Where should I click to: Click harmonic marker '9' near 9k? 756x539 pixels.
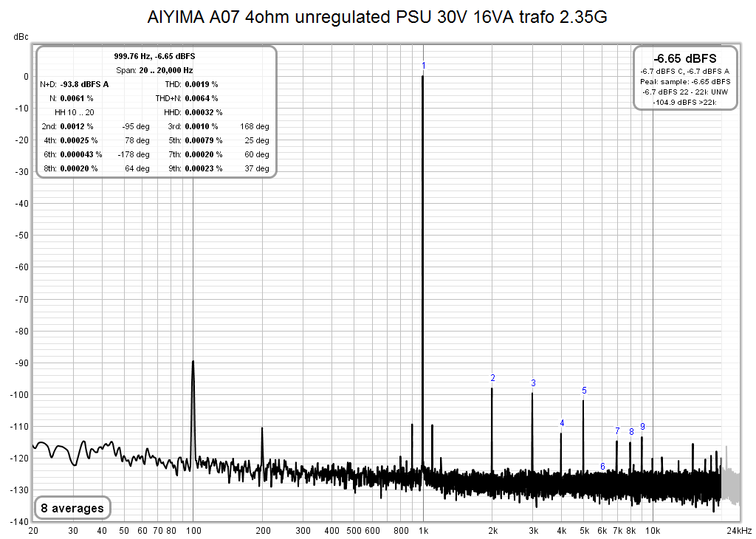coord(643,426)
